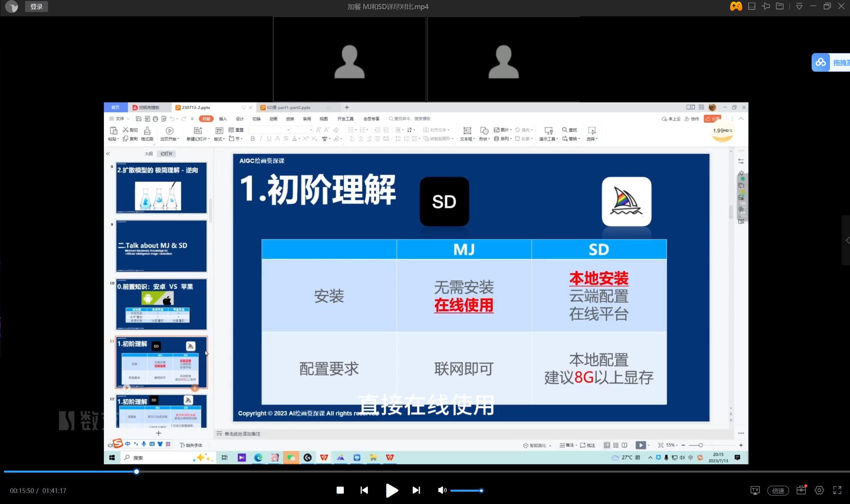
Task: Open WeChat from the Windows taskbar
Action: [291, 458]
